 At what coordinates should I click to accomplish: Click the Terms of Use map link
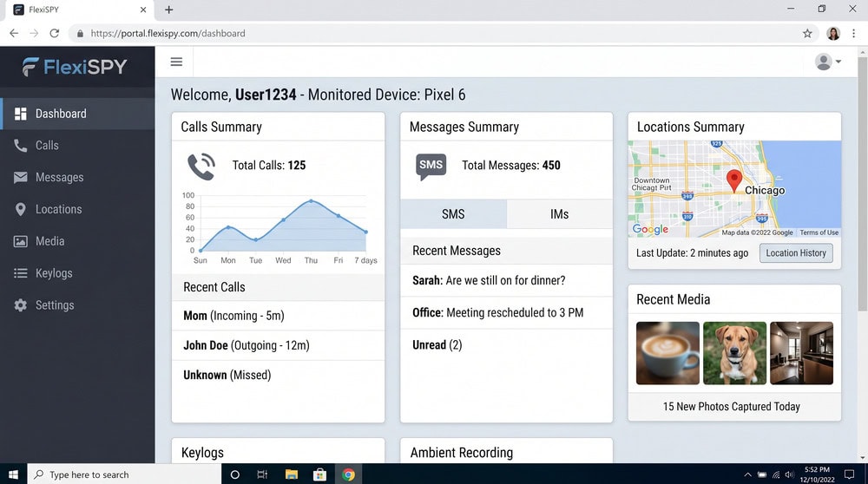(x=819, y=232)
